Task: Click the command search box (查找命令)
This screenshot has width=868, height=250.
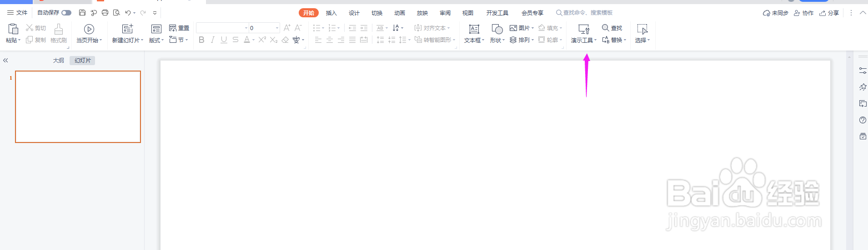Action: point(585,13)
